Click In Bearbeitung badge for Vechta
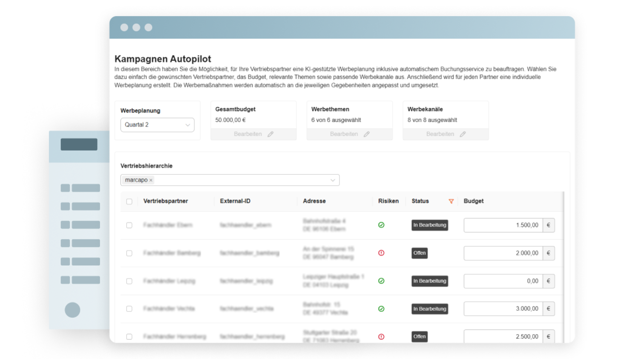644x359 pixels. pos(430,309)
